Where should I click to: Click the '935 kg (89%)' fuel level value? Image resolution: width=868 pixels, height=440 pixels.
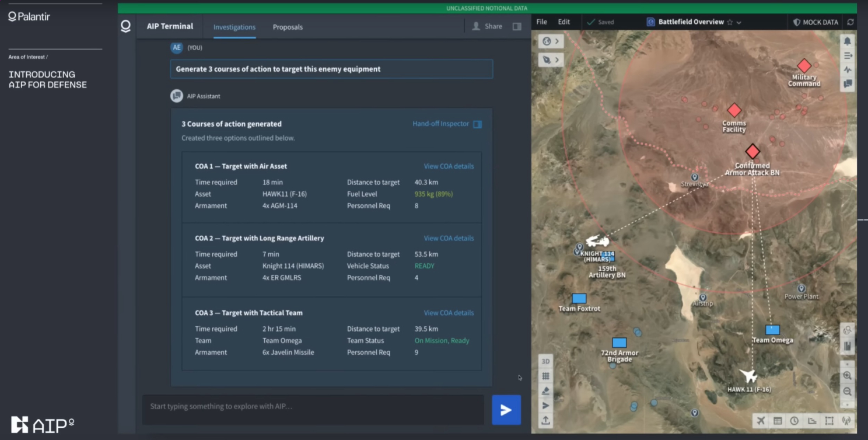tap(433, 194)
